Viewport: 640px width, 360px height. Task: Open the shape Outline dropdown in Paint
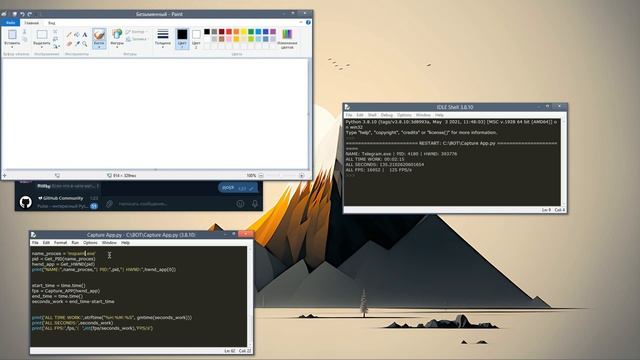137,32
